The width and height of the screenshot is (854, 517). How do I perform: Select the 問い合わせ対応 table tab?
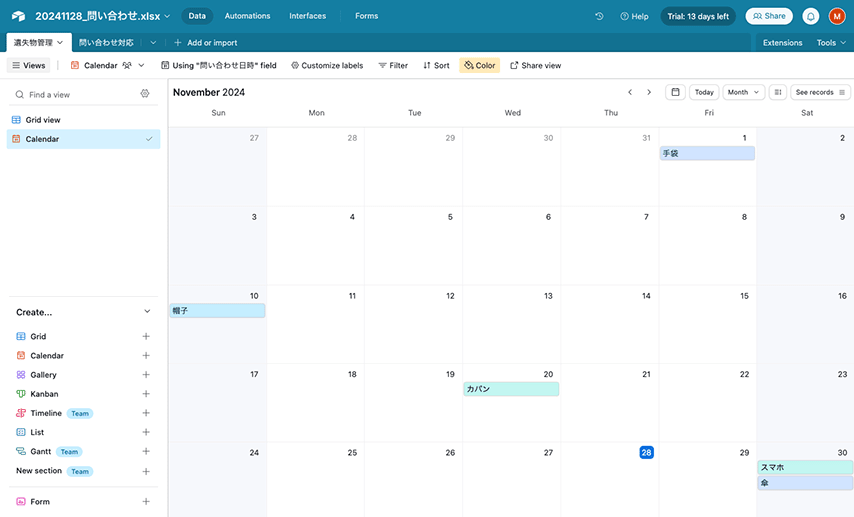coord(106,42)
